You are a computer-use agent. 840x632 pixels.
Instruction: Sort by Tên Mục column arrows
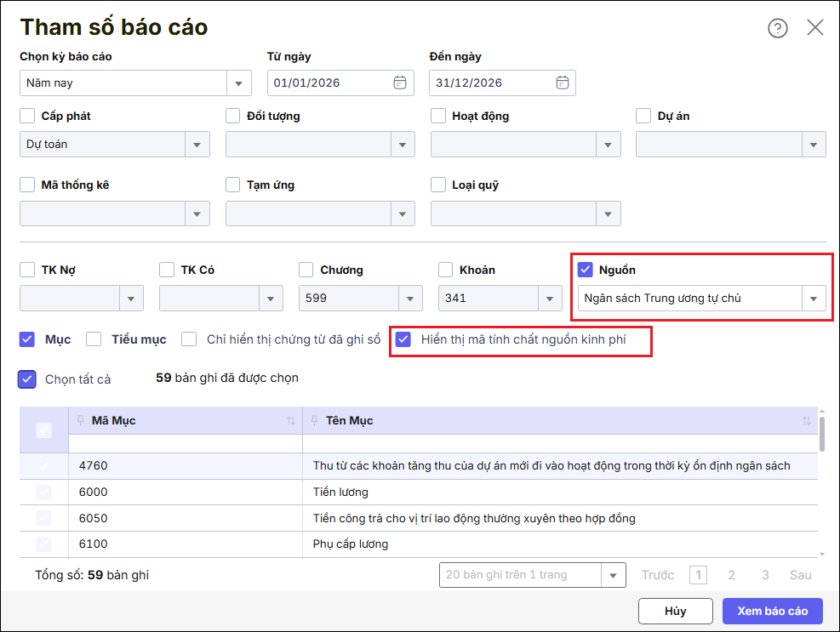806,421
